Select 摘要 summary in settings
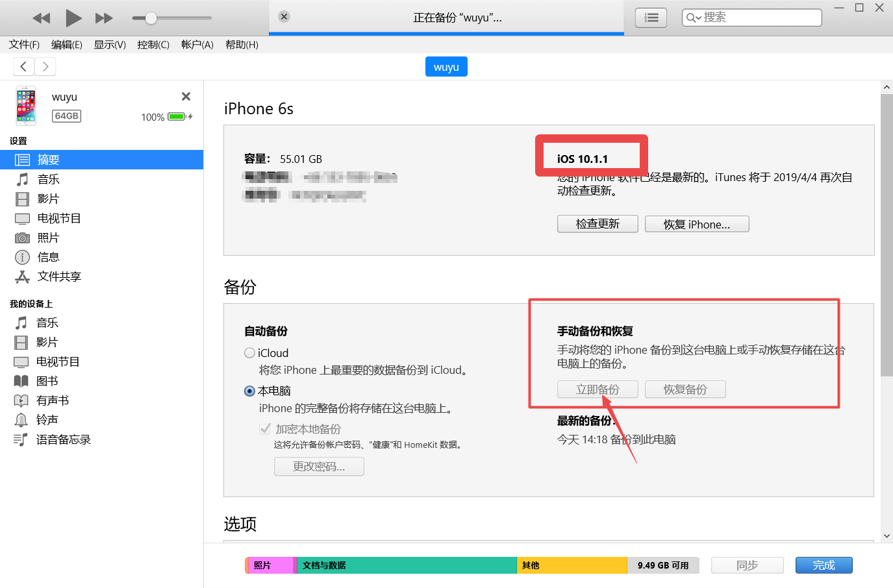The width and height of the screenshot is (893, 588). click(101, 160)
